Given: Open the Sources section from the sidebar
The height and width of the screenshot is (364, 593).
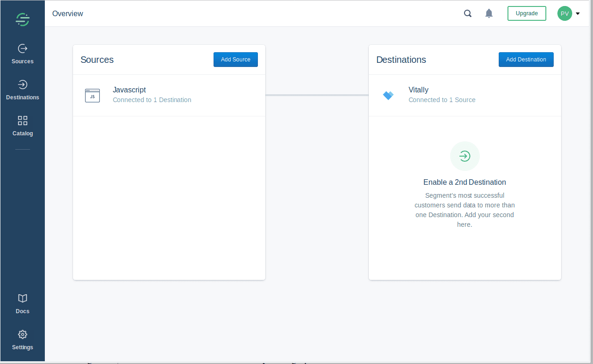Looking at the screenshot, I should (22, 53).
